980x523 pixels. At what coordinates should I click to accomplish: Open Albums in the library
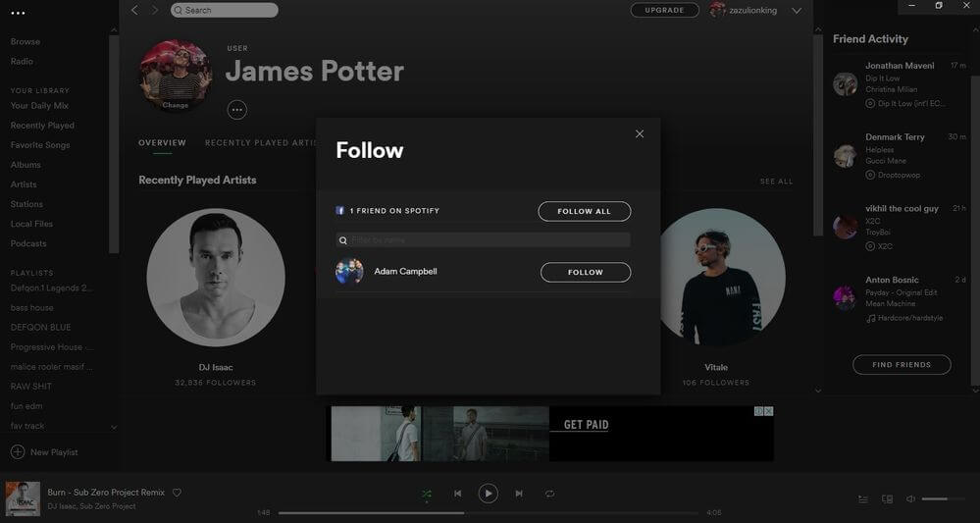(26, 164)
